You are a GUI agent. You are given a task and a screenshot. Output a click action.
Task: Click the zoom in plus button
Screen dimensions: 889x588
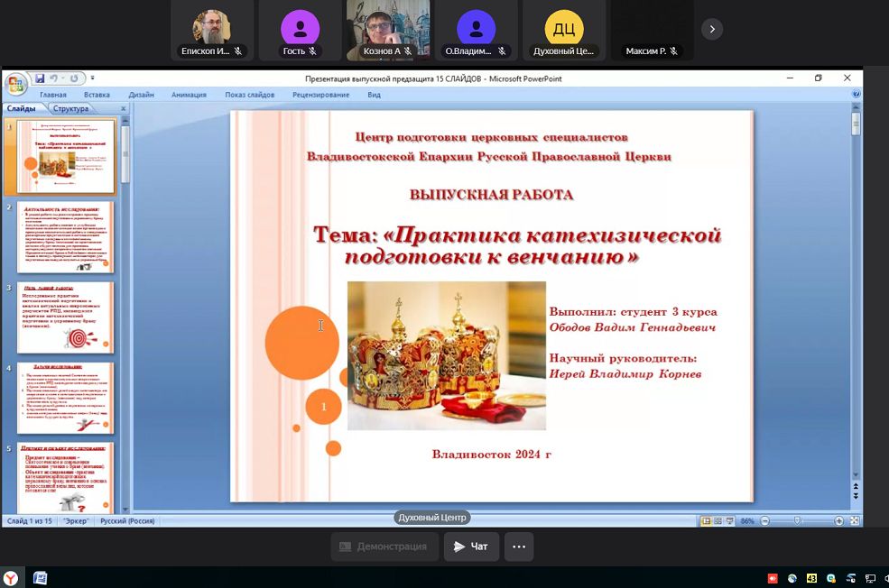point(839,521)
